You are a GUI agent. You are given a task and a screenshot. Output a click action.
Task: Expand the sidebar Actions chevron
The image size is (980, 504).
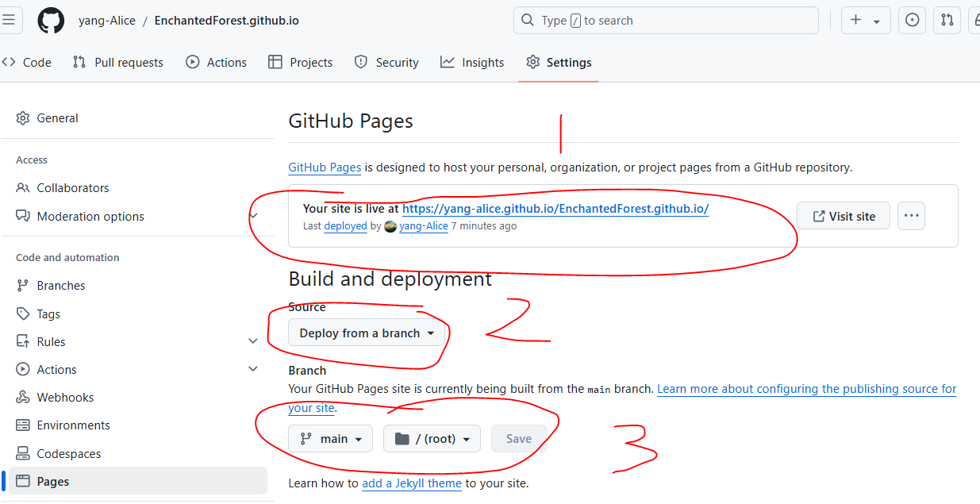253,369
